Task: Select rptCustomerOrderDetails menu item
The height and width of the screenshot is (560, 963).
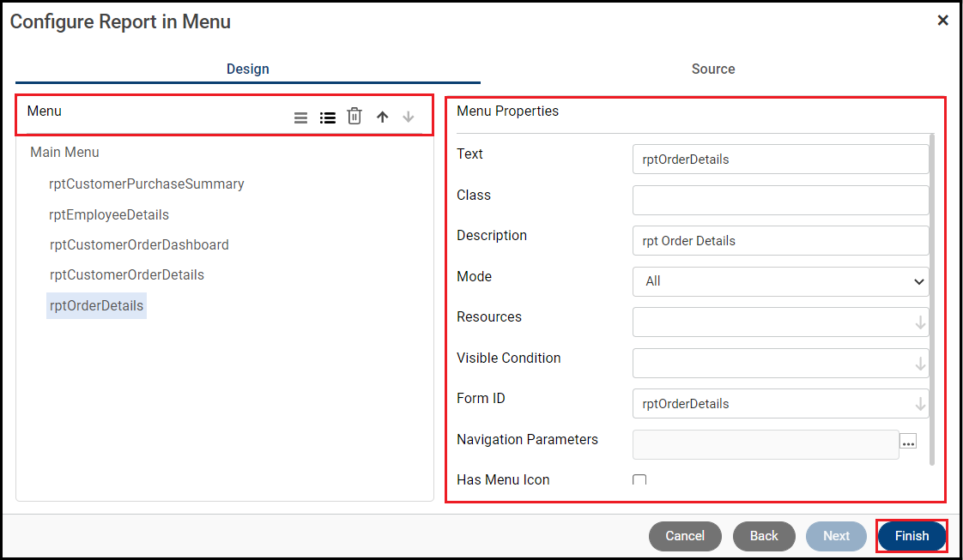Action: 126,274
